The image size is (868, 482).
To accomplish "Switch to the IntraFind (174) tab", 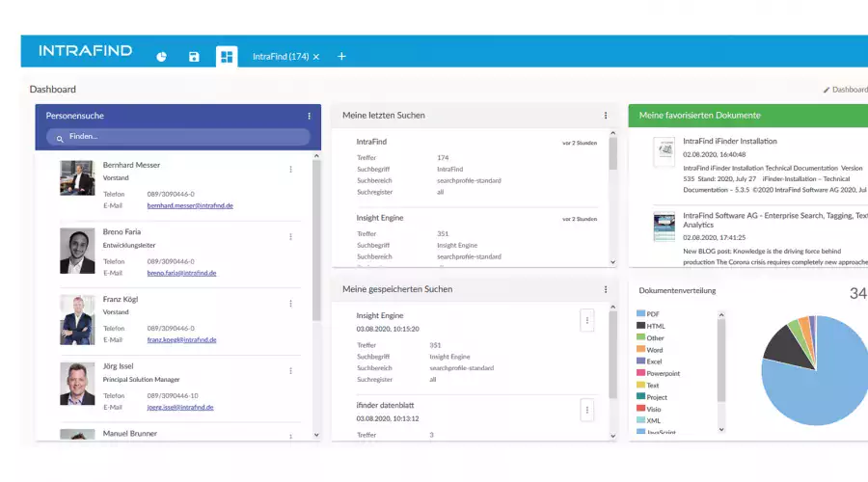I will (281, 57).
